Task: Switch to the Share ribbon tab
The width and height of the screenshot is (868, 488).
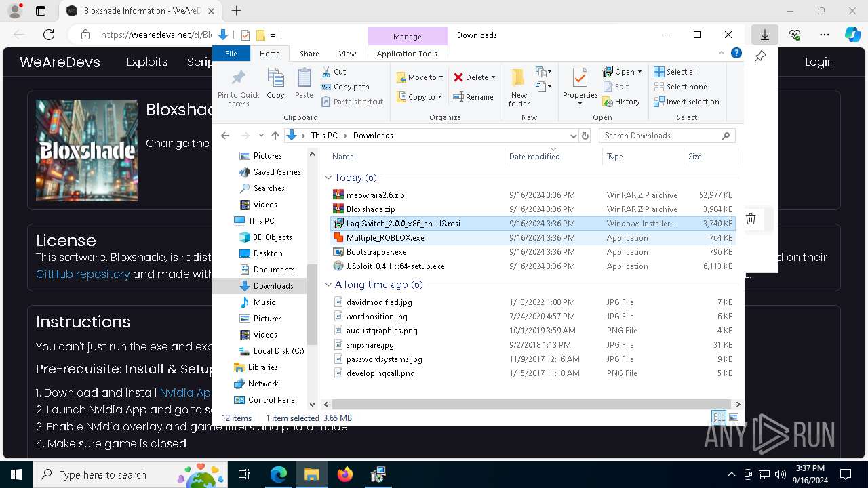Action: [309, 54]
